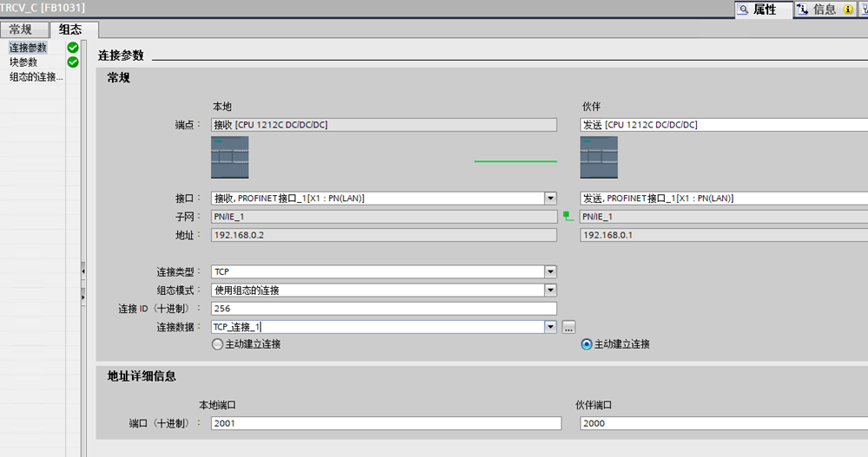Click the browse button next to 连接数据

[569, 327]
